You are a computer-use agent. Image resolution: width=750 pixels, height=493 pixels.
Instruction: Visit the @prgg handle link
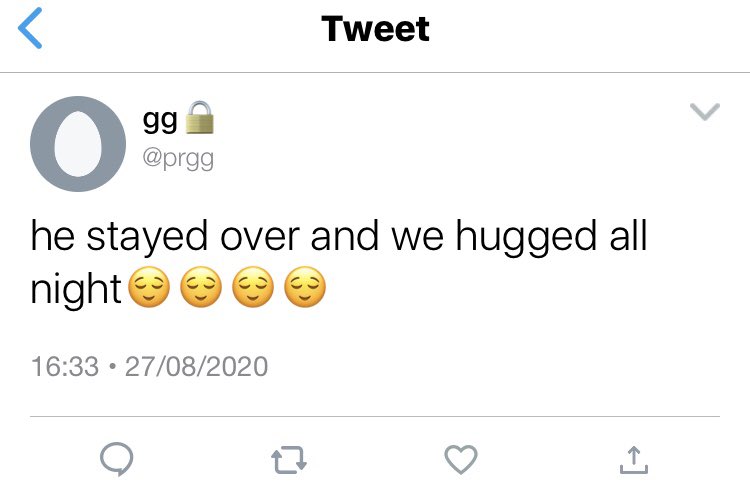(178, 159)
